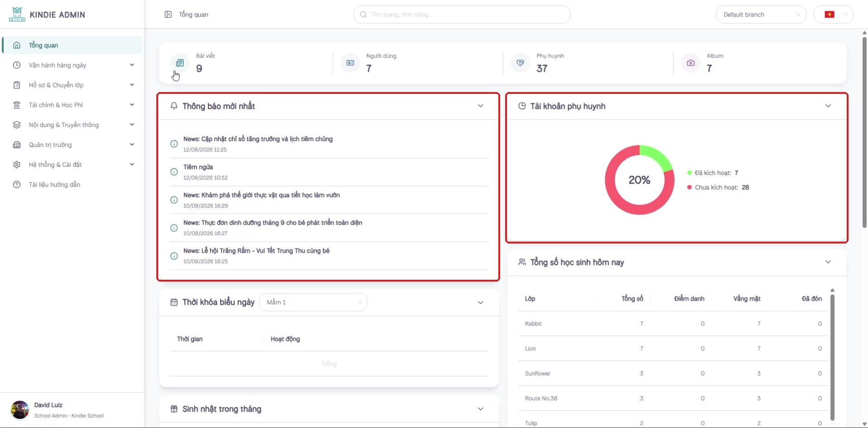Click the Phụ huynh count 37
This screenshot has width=868, height=428.
tap(542, 68)
